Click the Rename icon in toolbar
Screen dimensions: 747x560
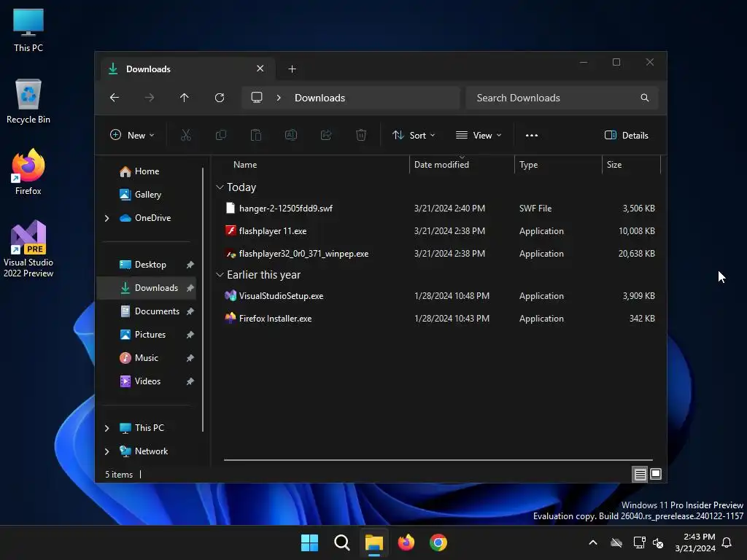click(x=291, y=135)
